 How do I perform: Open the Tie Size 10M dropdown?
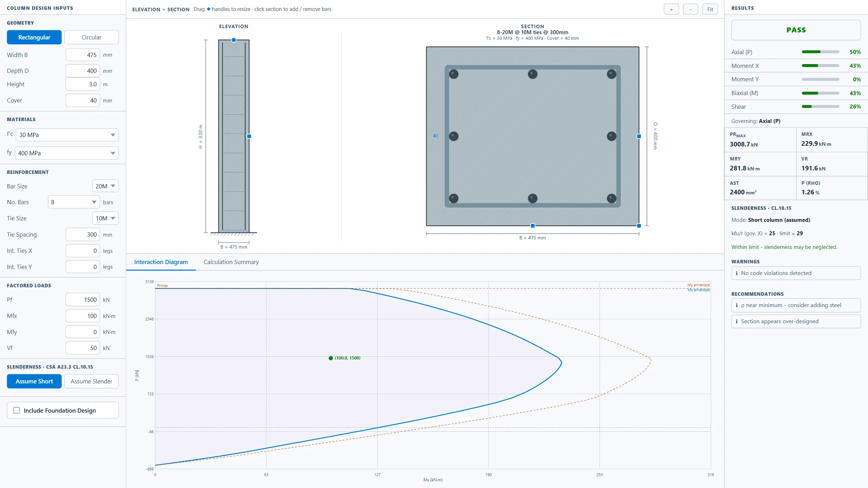[x=105, y=218]
